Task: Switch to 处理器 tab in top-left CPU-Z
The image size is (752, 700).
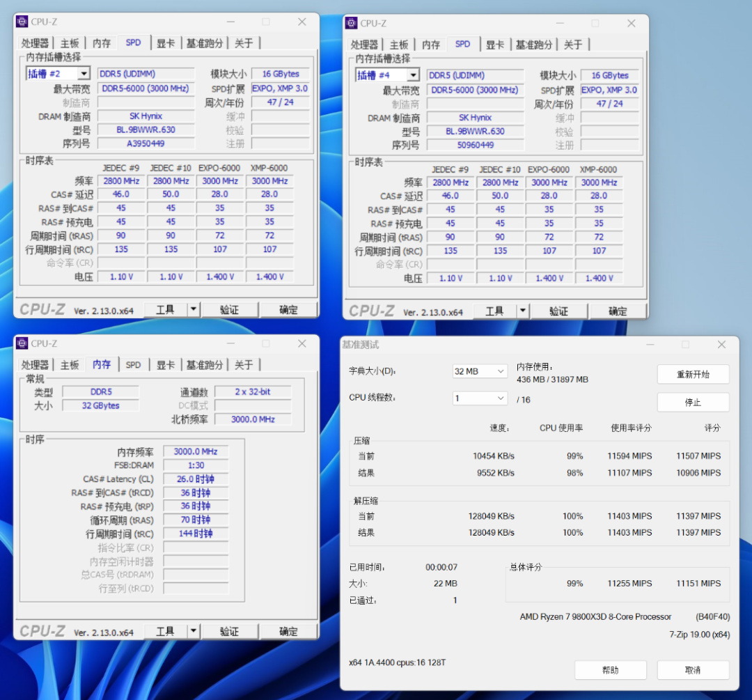Action: pos(35,43)
